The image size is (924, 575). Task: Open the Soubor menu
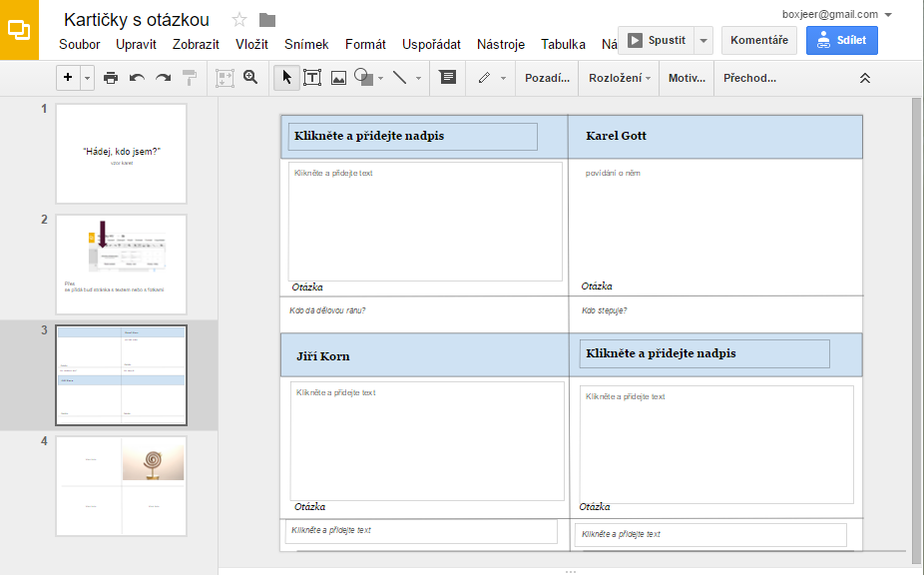tap(80, 44)
